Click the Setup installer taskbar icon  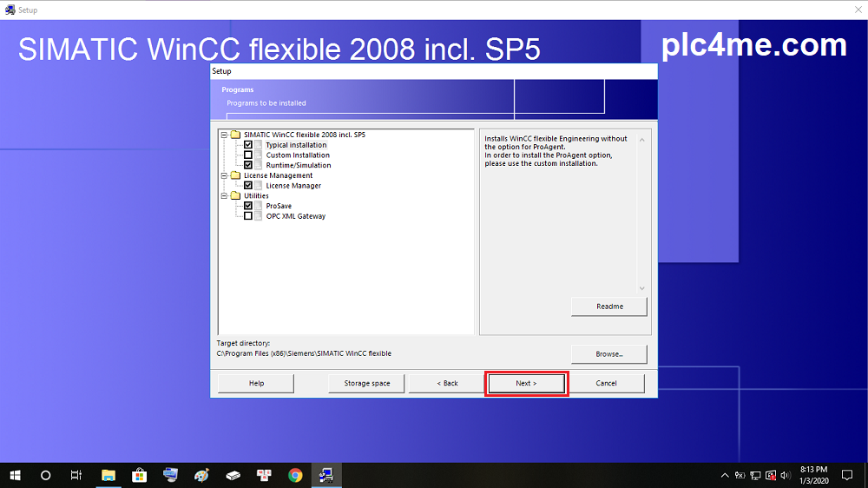326,475
